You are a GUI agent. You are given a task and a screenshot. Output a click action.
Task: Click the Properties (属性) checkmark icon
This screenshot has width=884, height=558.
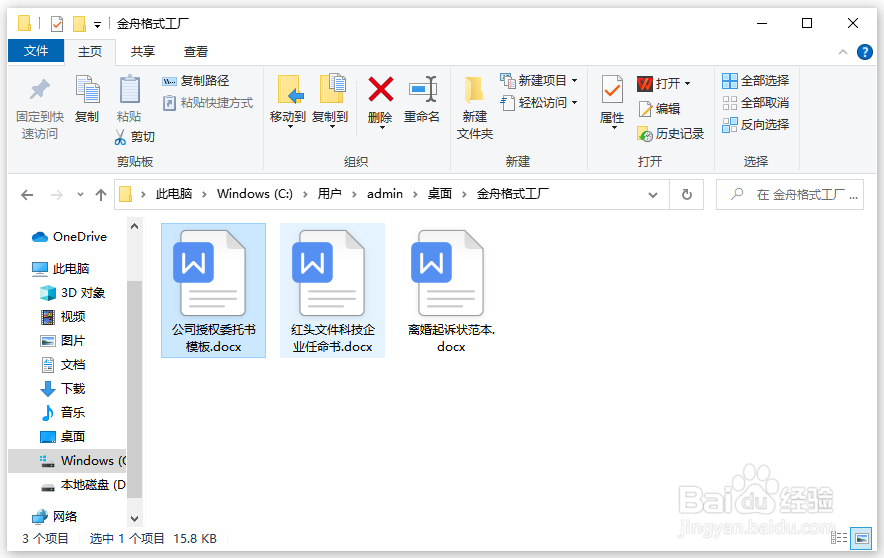(x=612, y=90)
